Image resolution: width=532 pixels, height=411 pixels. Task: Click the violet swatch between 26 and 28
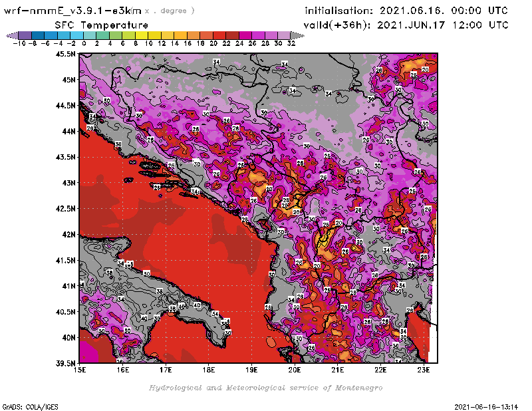258,35
